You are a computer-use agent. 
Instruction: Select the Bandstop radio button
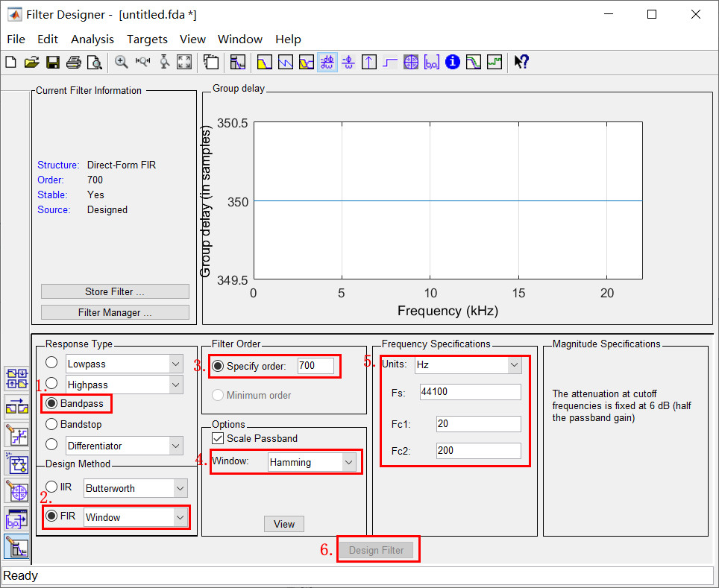pos(51,424)
